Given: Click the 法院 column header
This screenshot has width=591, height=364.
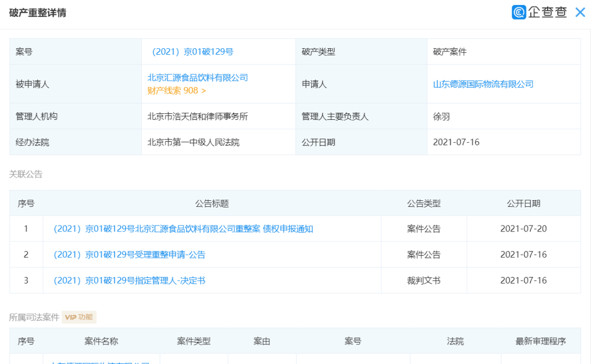Looking at the screenshot, I should tap(455, 342).
